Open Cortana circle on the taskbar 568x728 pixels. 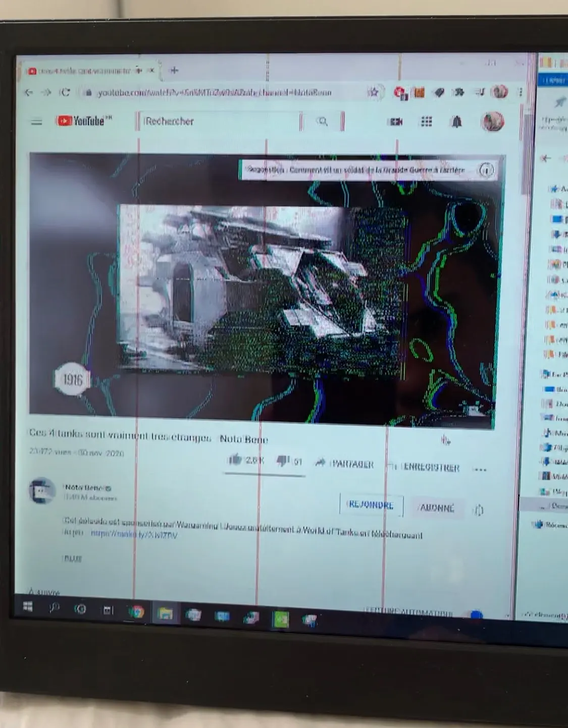click(80, 609)
